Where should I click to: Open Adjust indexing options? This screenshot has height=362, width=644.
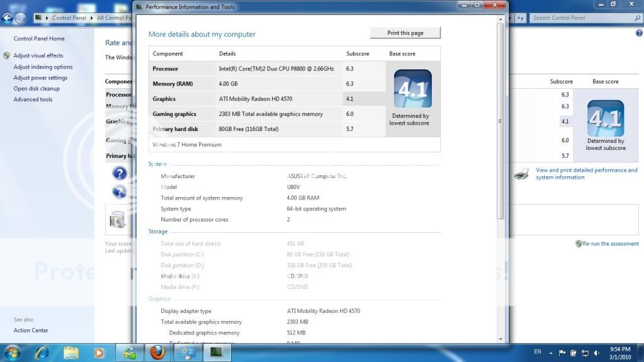point(43,67)
